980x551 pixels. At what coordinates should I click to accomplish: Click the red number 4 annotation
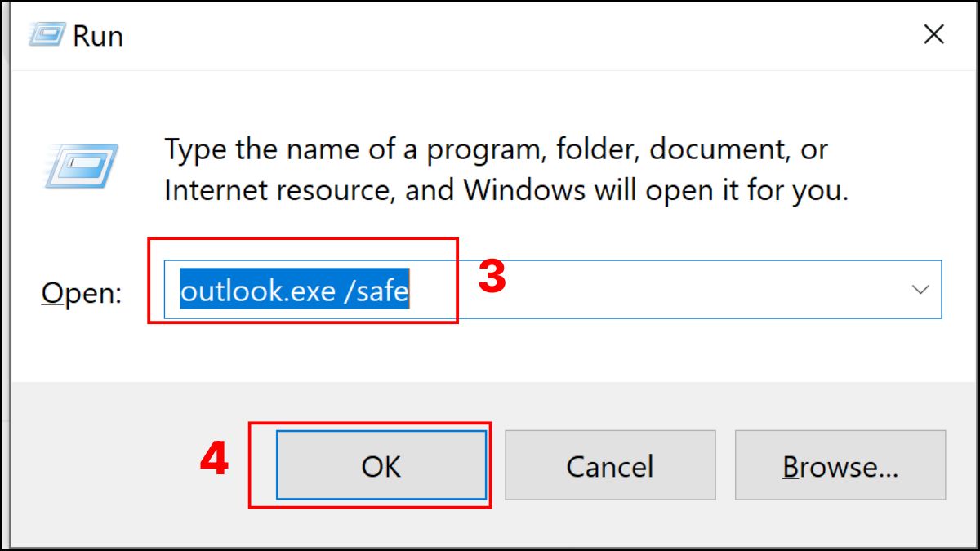click(x=214, y=460)
